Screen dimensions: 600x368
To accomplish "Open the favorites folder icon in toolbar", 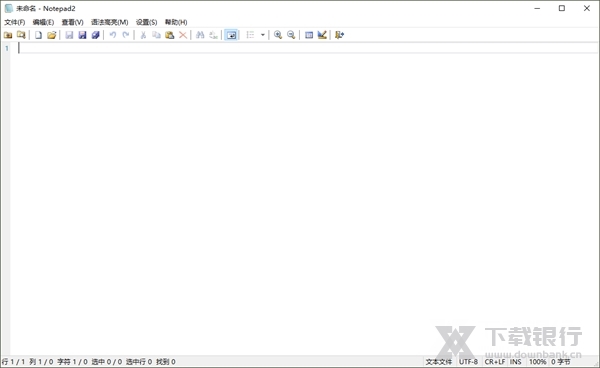I will point(8,35).
